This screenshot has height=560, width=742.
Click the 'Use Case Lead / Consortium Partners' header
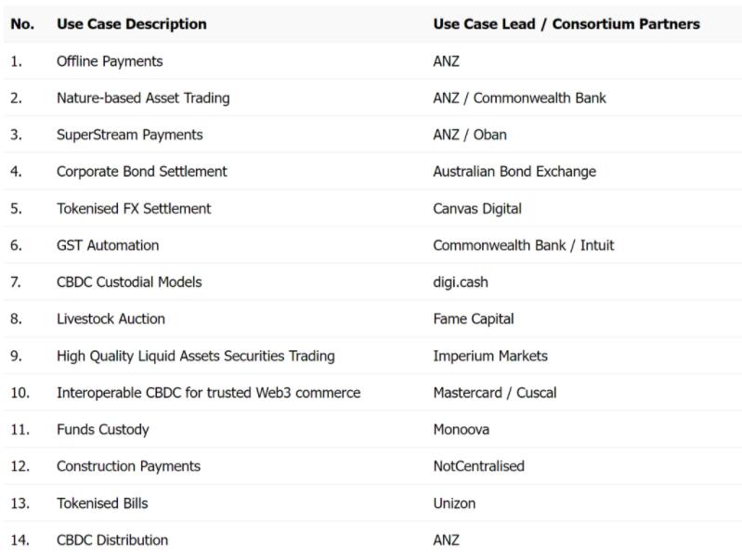tap(566, 24)
